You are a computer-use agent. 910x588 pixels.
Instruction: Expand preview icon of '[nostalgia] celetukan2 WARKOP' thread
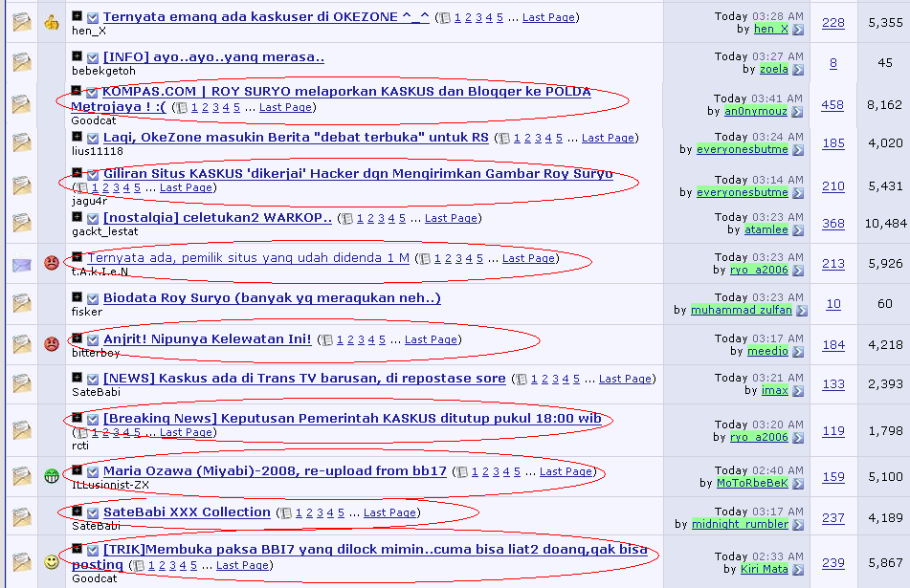[77, 216]
